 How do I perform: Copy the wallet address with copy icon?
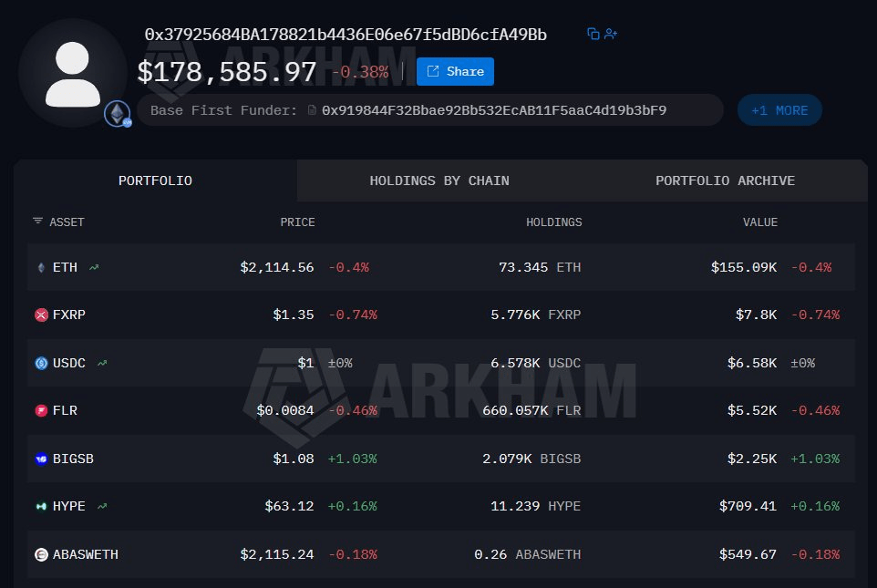click(x=593, y=34)
